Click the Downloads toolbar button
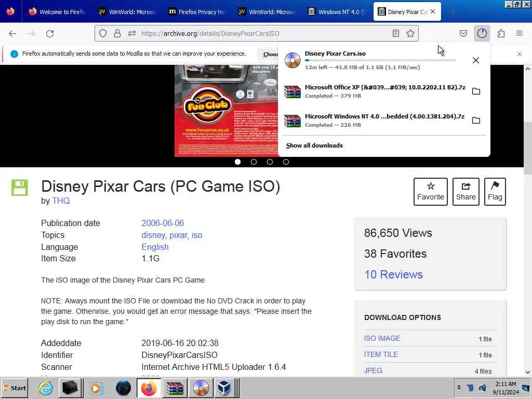This screenshot has height=399, width=532. tap(482, 33)
